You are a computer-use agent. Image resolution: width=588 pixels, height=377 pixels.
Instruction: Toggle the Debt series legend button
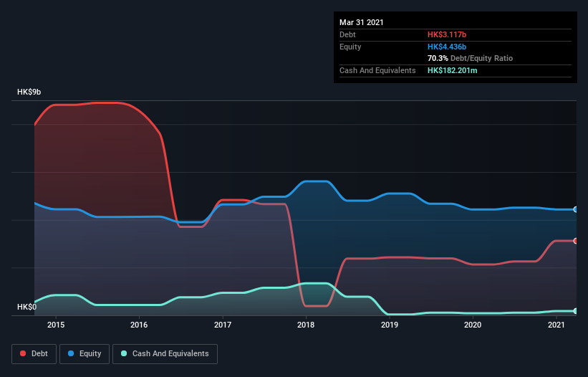pos(34,354)
